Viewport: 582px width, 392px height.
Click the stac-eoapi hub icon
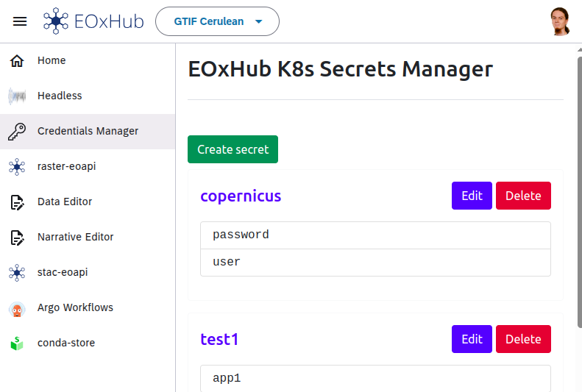pos(17,272)
